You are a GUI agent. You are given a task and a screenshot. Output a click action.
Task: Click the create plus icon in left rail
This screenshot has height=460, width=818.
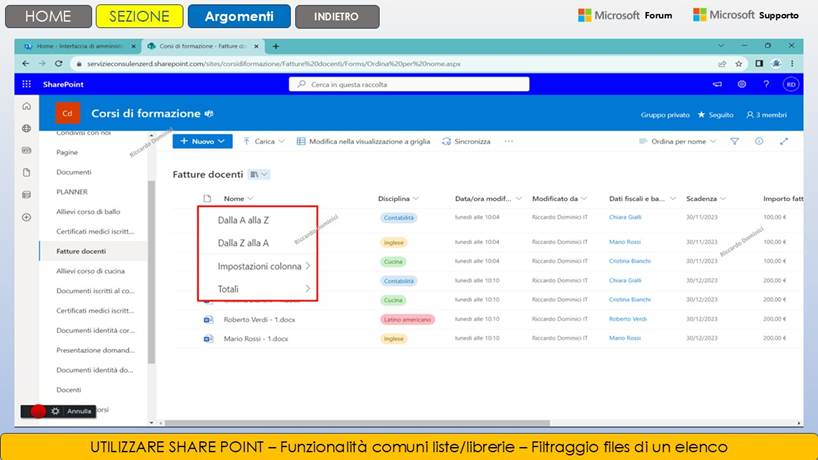(x=27, y=217)
